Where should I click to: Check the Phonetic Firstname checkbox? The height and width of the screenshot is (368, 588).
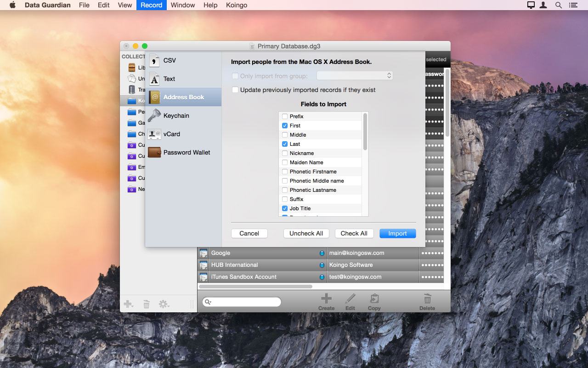pos(285,172)
